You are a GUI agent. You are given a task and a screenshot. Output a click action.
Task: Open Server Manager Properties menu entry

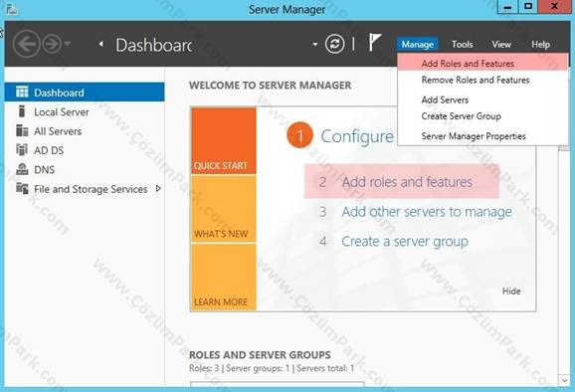(x=482, y=136)
